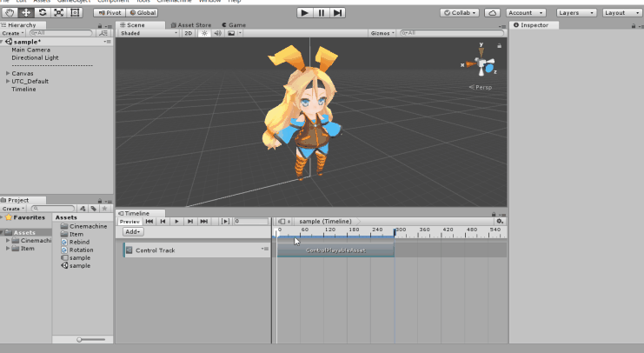Viewport: 644px width, 353px height.
Task: Toggle Timeline Preview mode
Action: 129,222
